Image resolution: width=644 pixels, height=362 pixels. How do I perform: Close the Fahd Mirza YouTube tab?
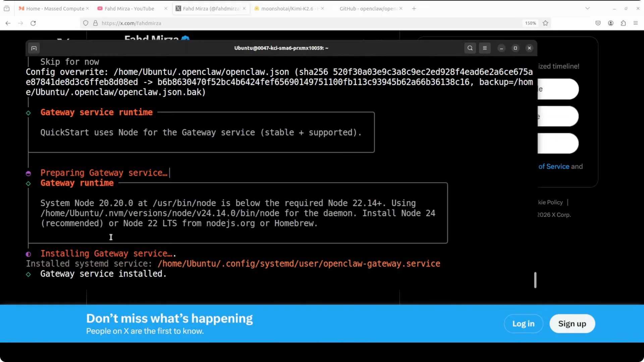click(x=166, y=8)
